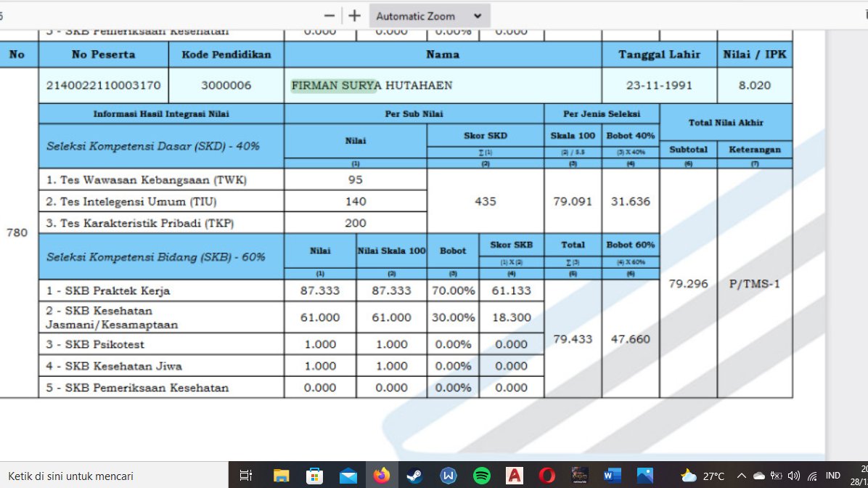This screenshot has height=488, width=868.
Task: Open the Photos app on taskbar
Action: (x=645, y=475)
